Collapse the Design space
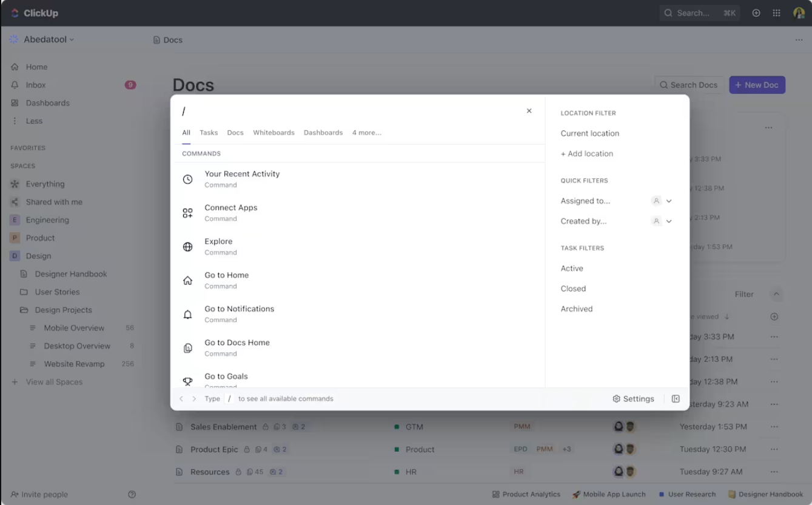Screen dimensions: 812x505 (x=38, y=256)
